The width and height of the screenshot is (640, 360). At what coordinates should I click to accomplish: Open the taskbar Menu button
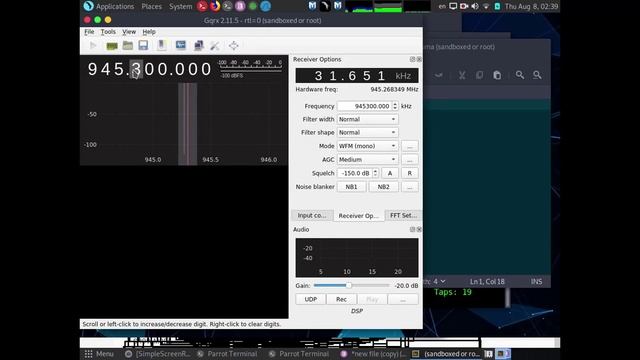coord(99,354)
